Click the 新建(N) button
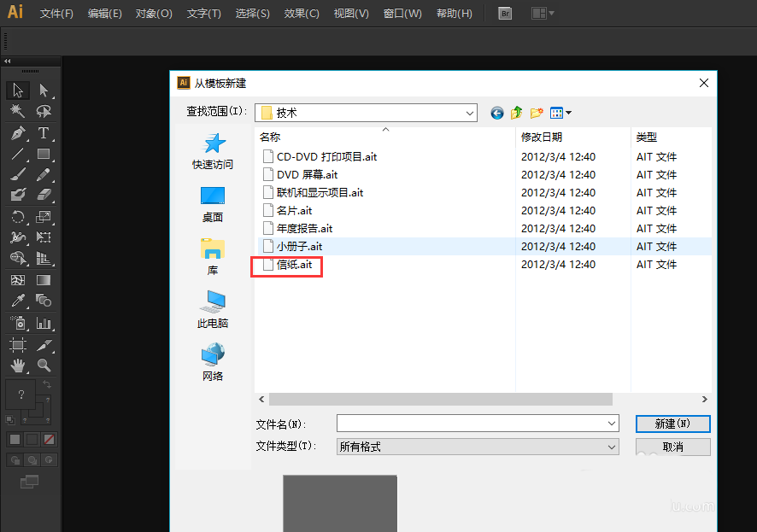This screenshot has width=757, height=532. click(672, 424)
